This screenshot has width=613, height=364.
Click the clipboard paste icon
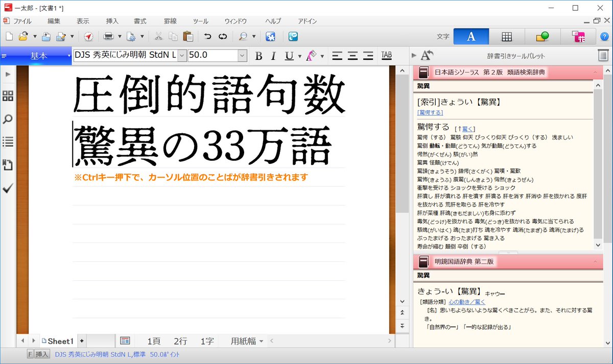pos(188,36)
